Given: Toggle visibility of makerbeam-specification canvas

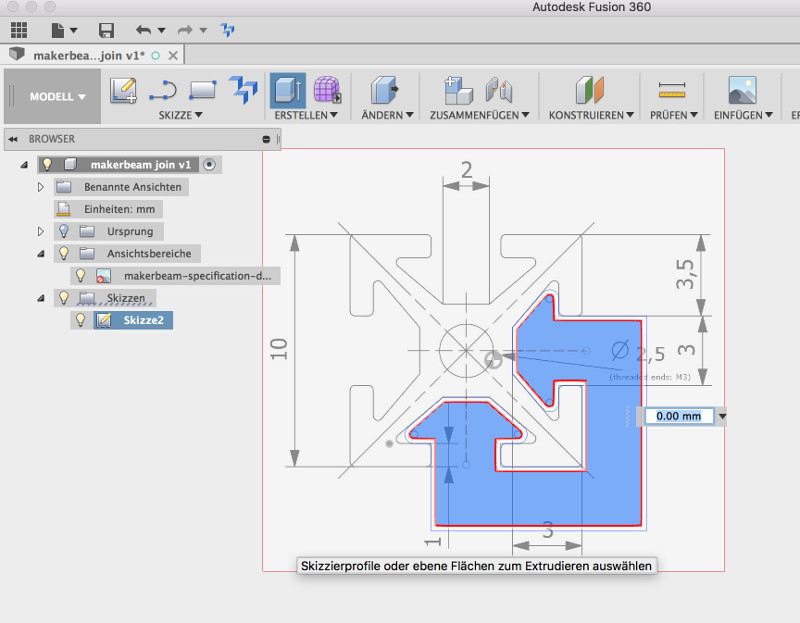Looking at the screenshot, I should click(81, 275).
